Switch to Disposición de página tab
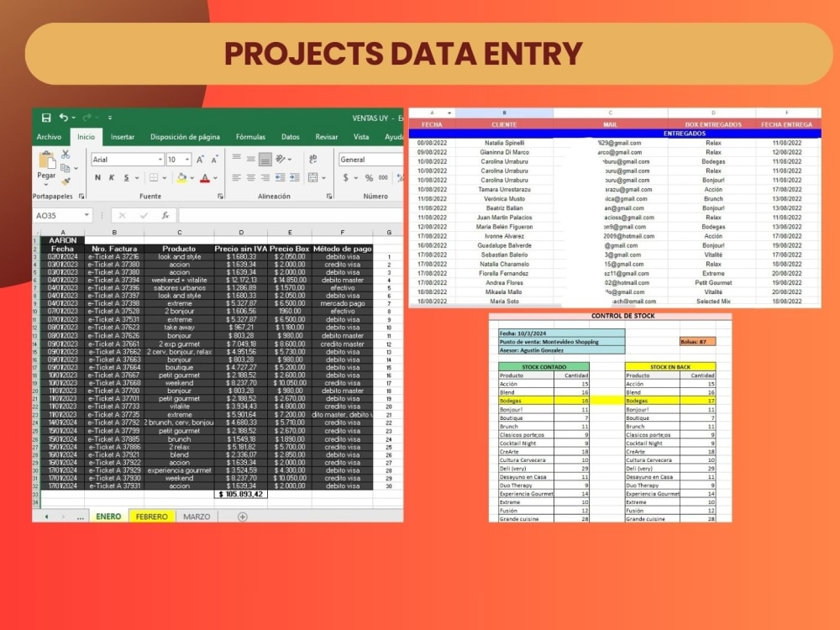This screenshot has height=630, width=840. click(185, 137)
